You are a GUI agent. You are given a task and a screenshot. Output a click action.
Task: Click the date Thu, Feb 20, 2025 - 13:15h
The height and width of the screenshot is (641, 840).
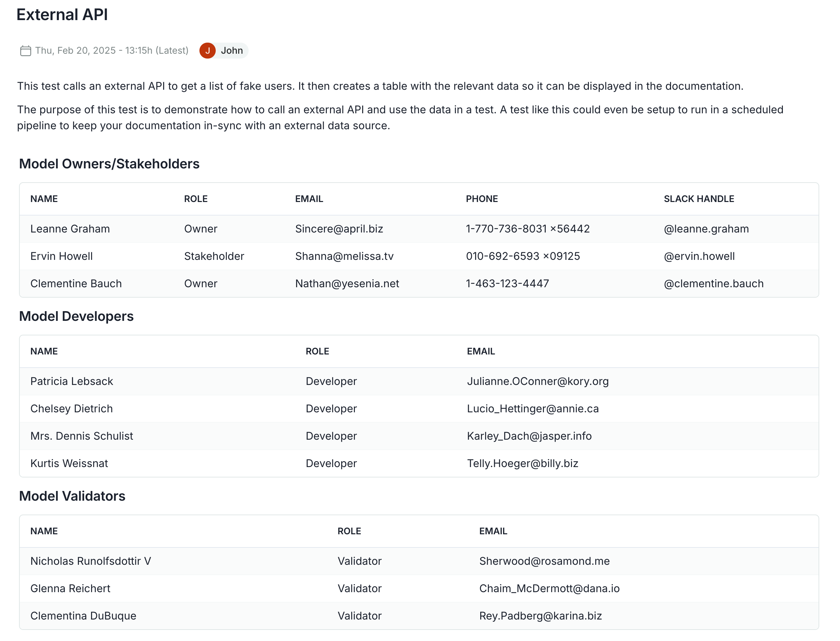point(110,50)
